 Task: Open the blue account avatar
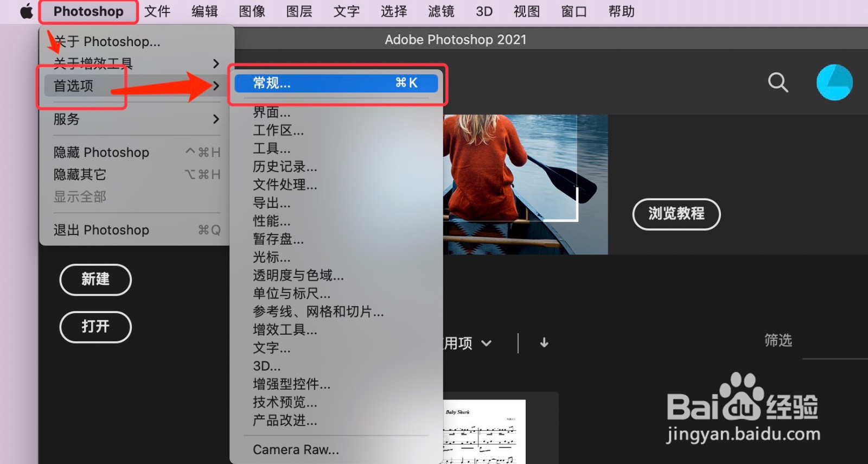[834, 82]
